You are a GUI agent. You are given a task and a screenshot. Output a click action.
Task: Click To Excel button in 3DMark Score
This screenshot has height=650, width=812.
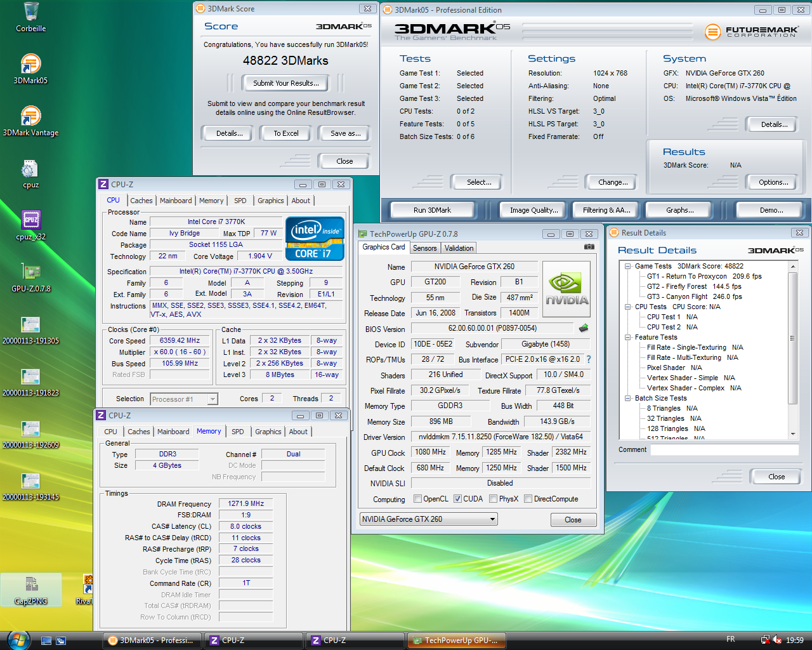click(286, 133)
